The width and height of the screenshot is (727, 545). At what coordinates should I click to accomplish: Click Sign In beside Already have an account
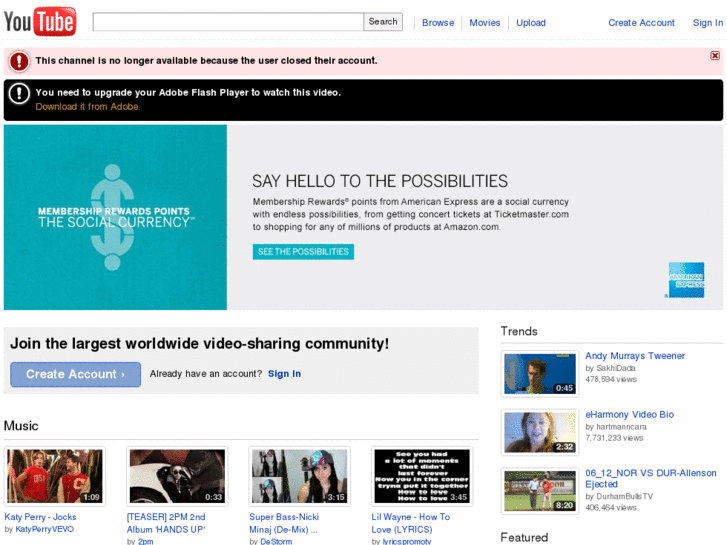point(284,374)
